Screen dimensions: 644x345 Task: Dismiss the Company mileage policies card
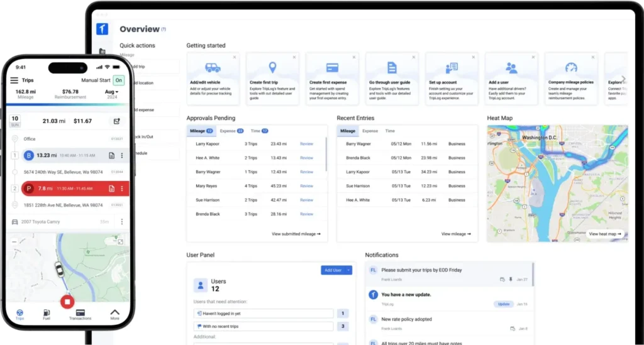tap(593, 57)
